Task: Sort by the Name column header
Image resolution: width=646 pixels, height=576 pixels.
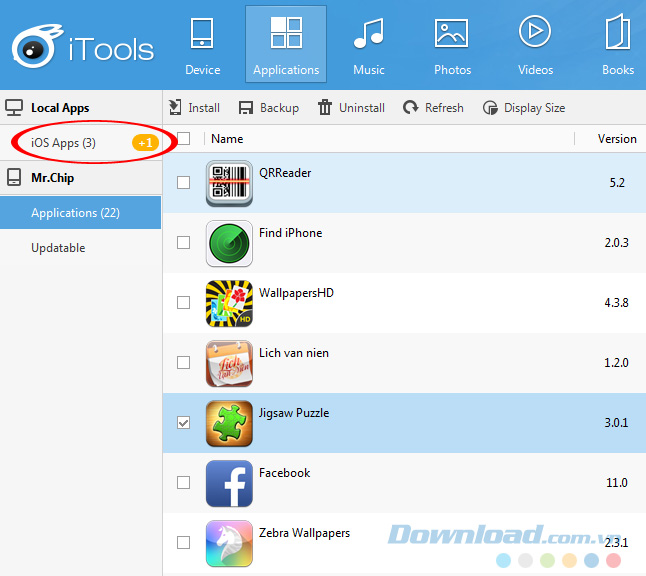Action: [x=227, y=139]
